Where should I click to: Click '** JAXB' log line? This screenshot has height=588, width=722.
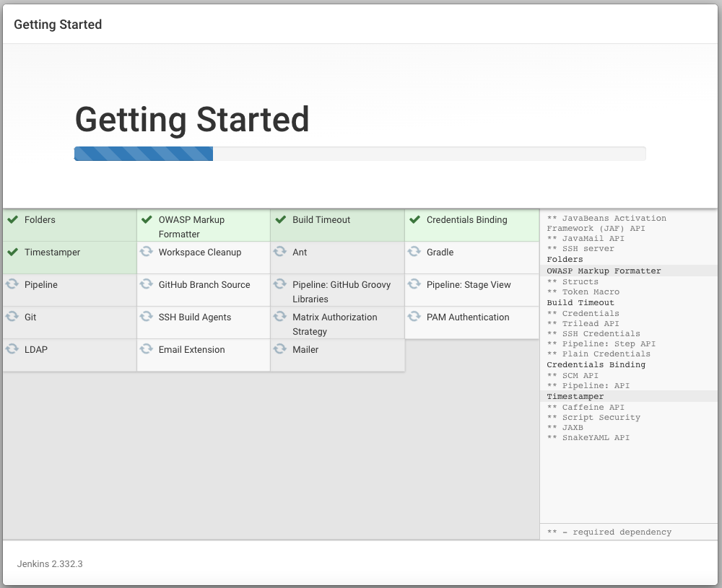[565, 427]
